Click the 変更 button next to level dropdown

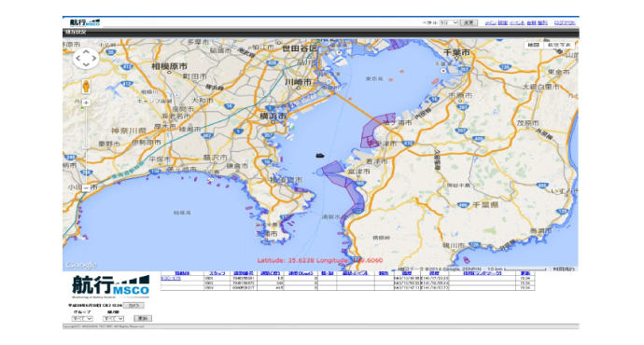point(469,22)
